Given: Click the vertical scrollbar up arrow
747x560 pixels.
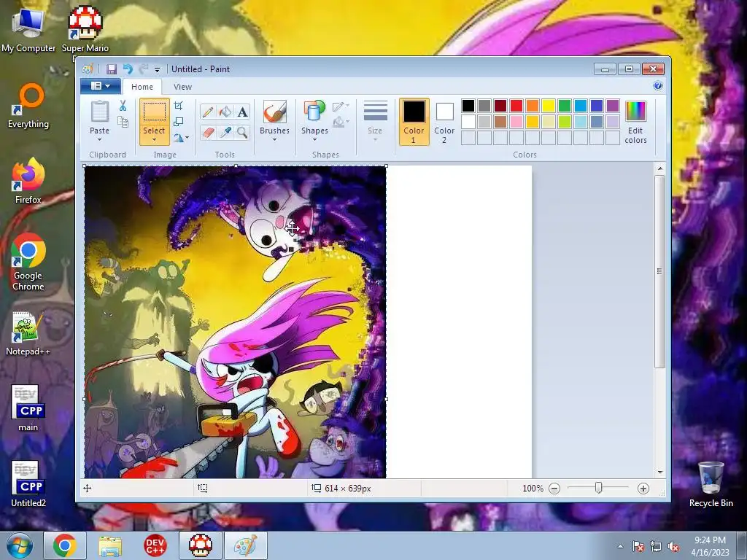Looking at the screenshot, I should pos(659,168).
